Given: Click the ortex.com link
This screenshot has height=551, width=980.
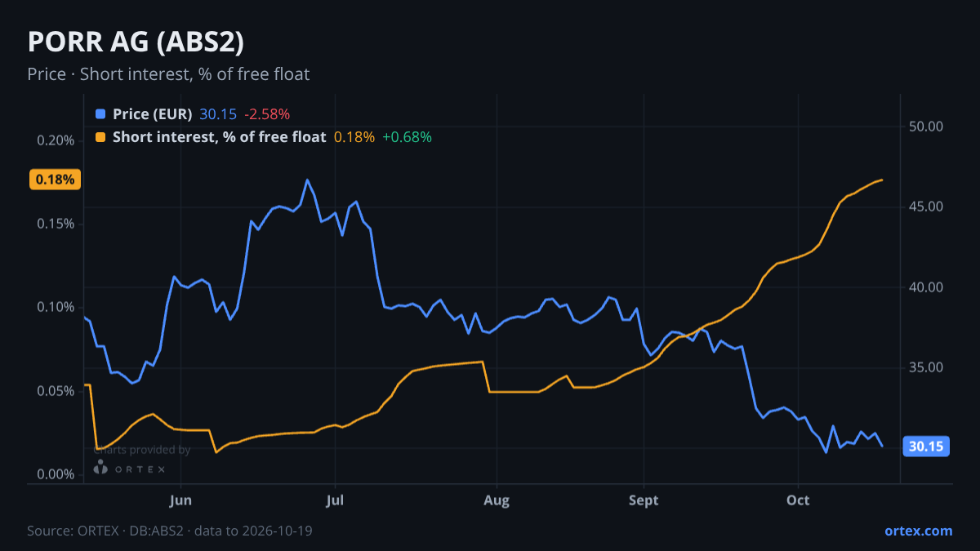Looking at the screenshot, I should pyautogui.click(x=919, y=531).
